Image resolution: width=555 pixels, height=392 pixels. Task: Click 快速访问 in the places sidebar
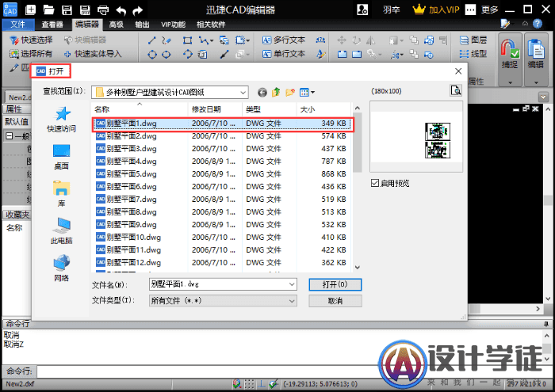pyautogui.click(x=61, y=120)
